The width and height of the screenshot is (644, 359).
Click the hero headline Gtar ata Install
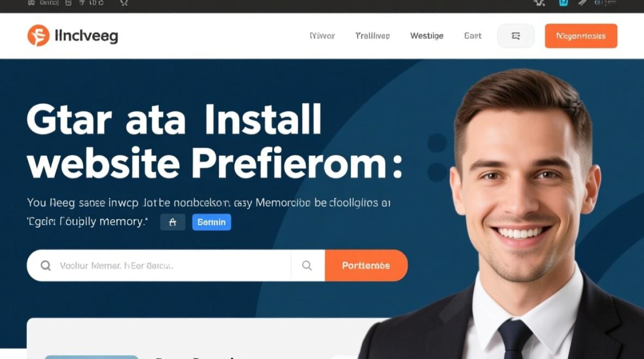pos(173,119)
